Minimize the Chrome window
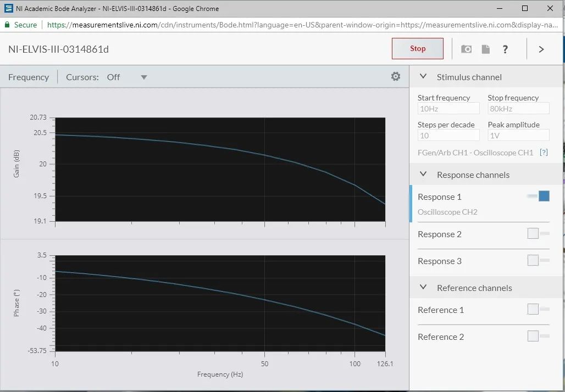565x392 pixels. tap(500, 8)
